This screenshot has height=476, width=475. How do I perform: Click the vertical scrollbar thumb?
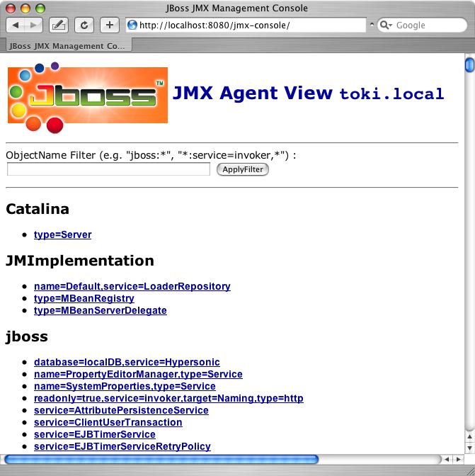tap(469, 64)
